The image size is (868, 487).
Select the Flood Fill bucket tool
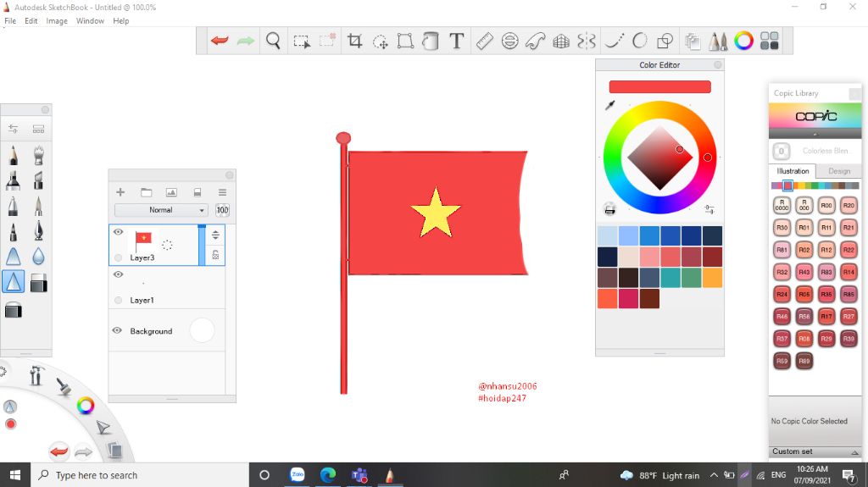click(430, 41)
